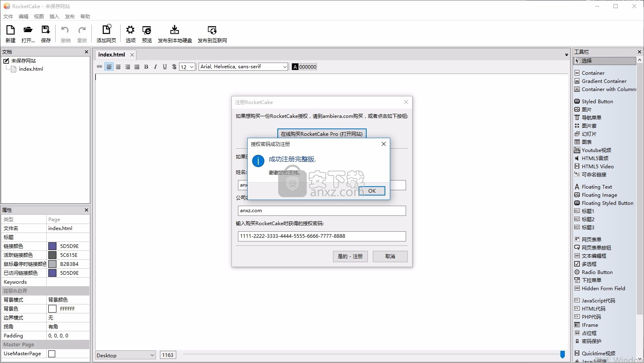Click 发布到本地硬盘 publish icon

(x=174, y=30)
